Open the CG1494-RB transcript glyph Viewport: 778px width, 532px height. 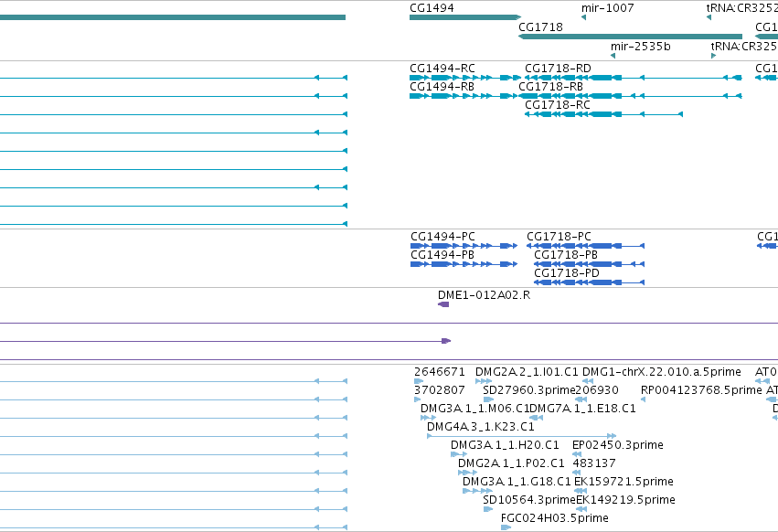[465, 96]
